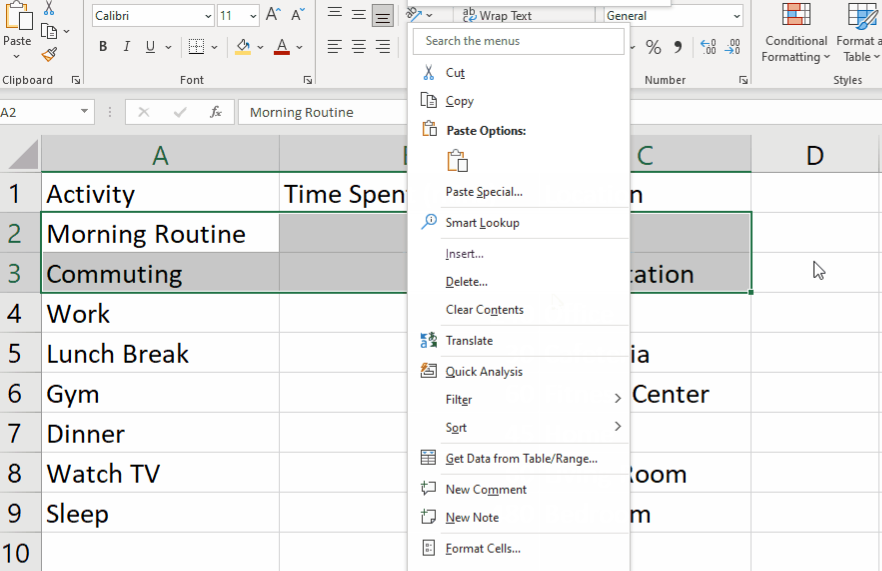Click Decrease Decimal icon
Image resolution: width=882 pixels, height=571 pixels.
click(733, 47)
